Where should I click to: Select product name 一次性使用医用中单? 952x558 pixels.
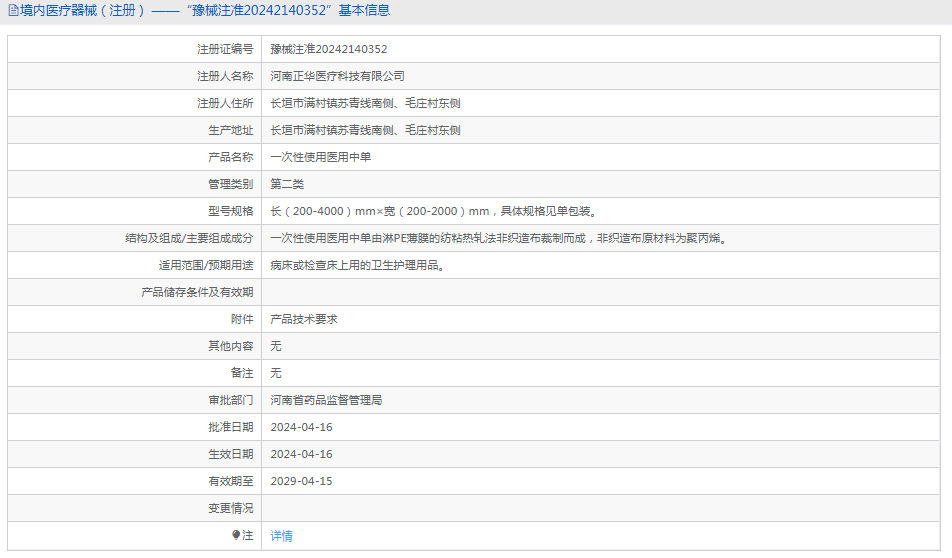tap(321, 157)
